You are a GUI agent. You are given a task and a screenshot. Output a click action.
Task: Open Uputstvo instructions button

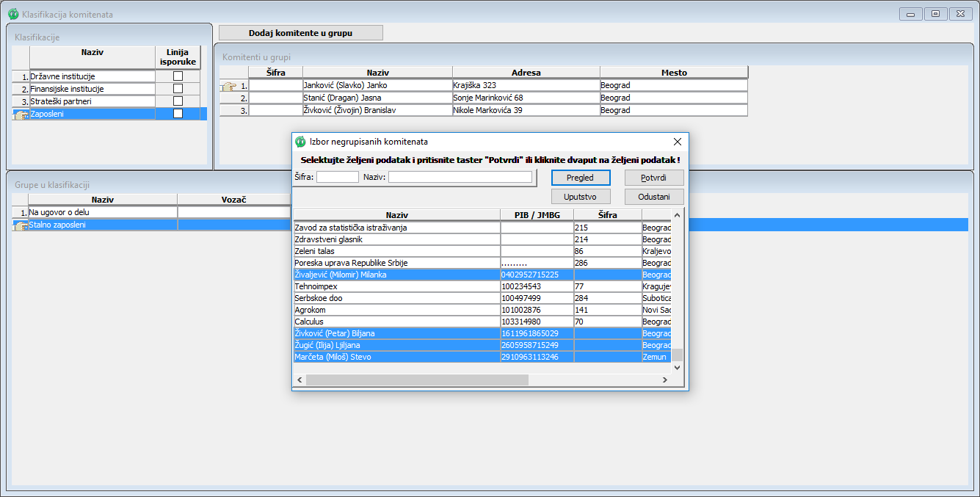pyautogui.click(x=581, y=197)
